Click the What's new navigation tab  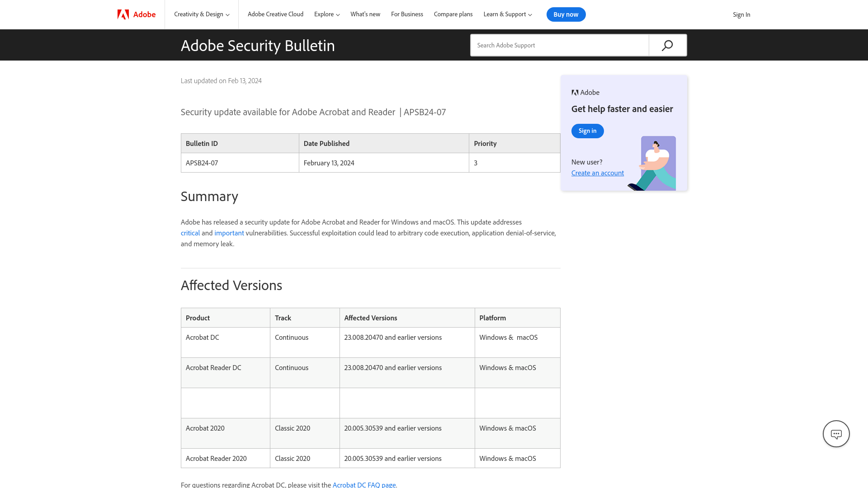[365, 14]
